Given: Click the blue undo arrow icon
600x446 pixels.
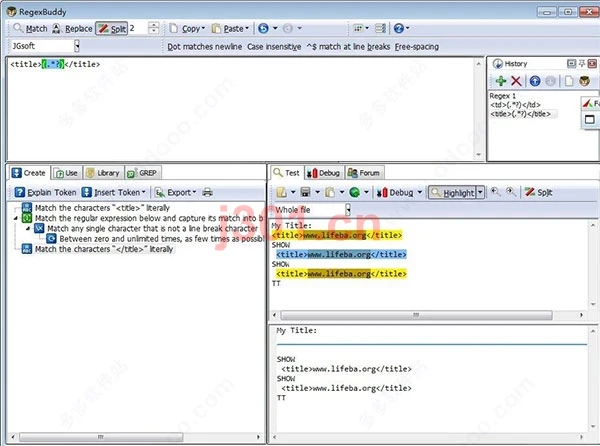Looking at the screenshot, I should pos(263,28).
